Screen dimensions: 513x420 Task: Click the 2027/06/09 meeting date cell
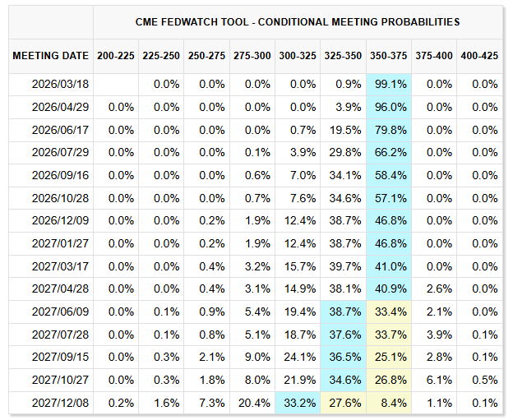(x=62, y=312)
